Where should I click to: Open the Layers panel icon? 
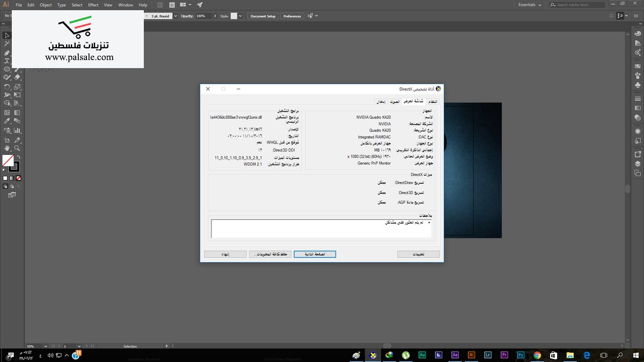tap(638, 164)
